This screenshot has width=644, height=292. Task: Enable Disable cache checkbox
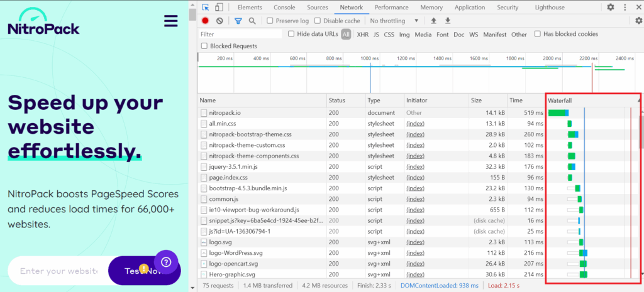click(318, 21)
